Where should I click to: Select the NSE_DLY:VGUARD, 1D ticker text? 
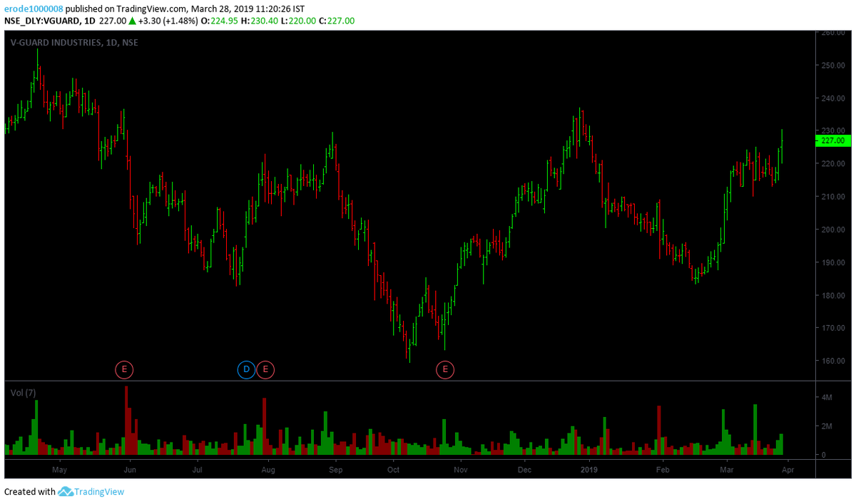tap(50, 21)
